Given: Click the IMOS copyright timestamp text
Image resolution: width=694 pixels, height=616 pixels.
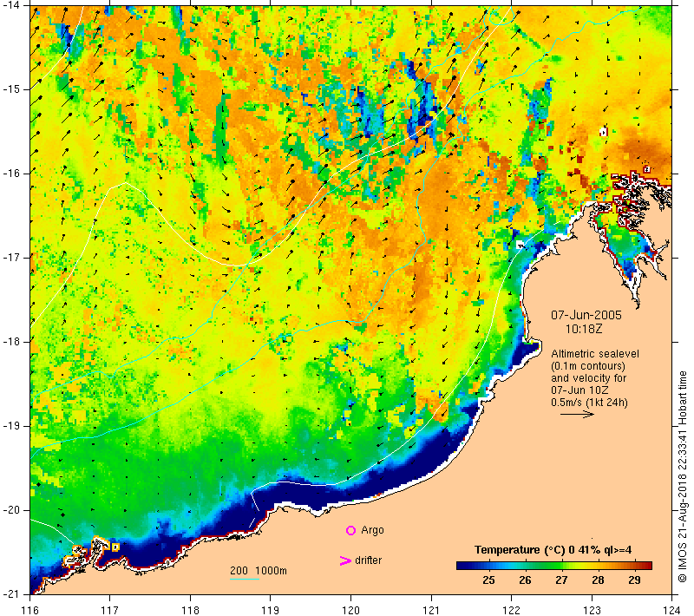Looking at the screenshot, I should coord(682,476).
